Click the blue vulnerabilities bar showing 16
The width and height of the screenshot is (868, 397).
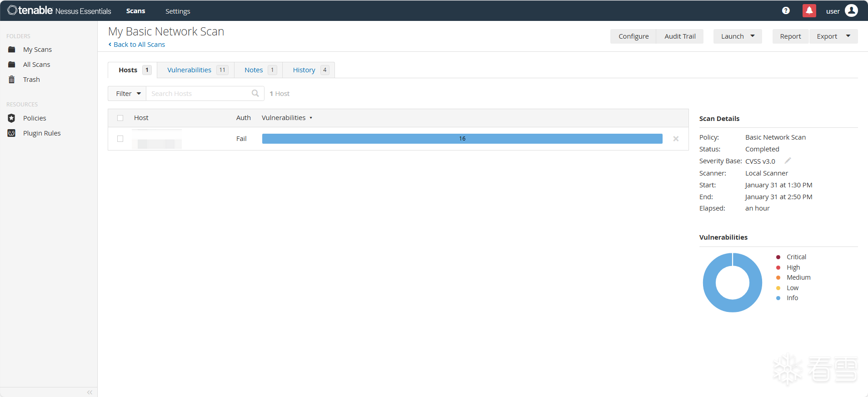pos(462,139)
